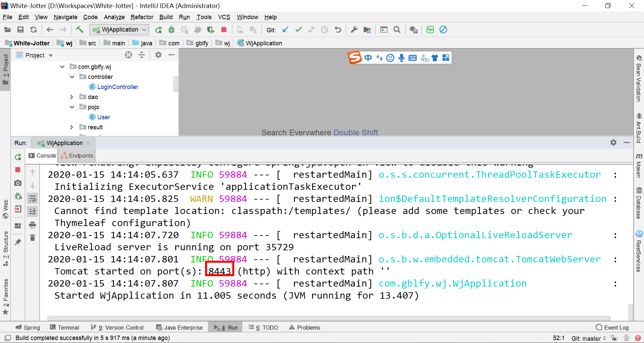
Task: Click the Git Commit checkmark icon
Action: click(298, 30)
